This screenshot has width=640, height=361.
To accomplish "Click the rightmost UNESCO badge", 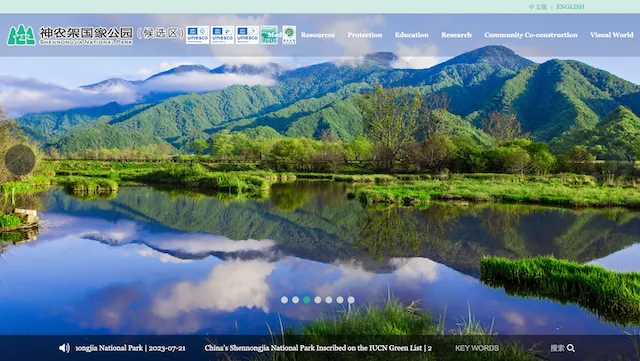I will click(x=247, y=35).
